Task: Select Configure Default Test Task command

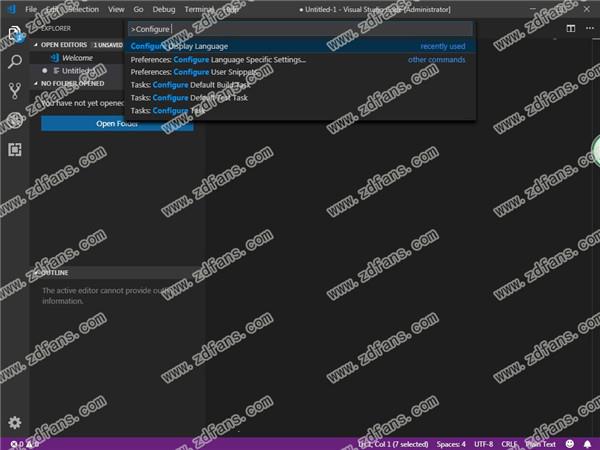Action: [x=300, y=98]
